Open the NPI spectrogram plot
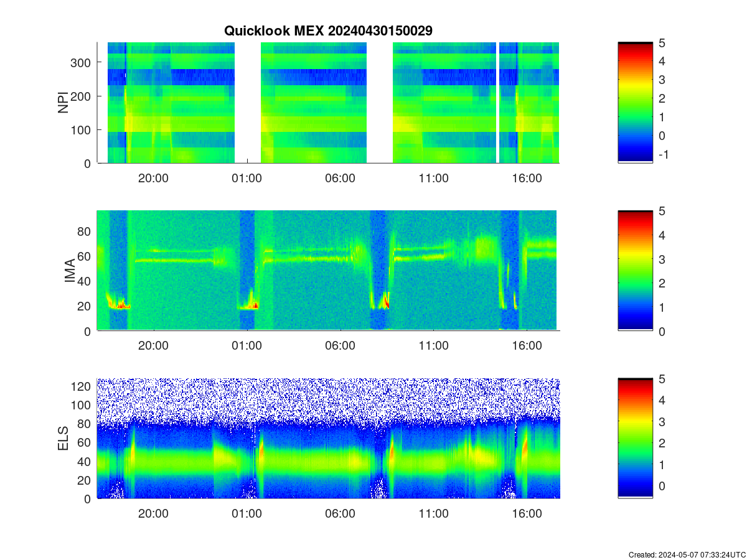Viewport: 747px width, 560px height. pyautogui.click(x=328, y=103)
